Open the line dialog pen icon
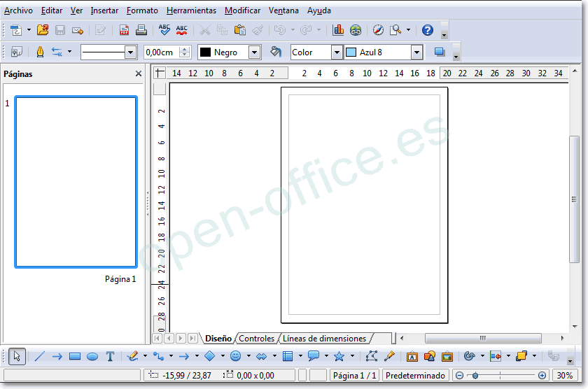This screenshot has width=588, height=389. [40, 52]
